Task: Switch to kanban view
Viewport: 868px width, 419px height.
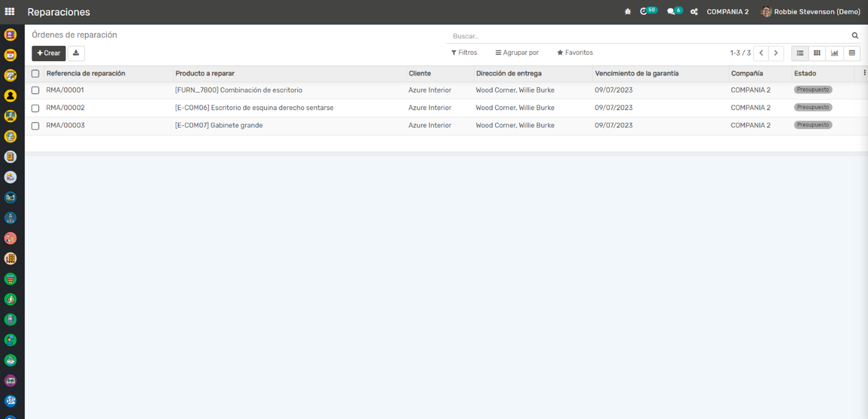Action: [x=817, y=53]
